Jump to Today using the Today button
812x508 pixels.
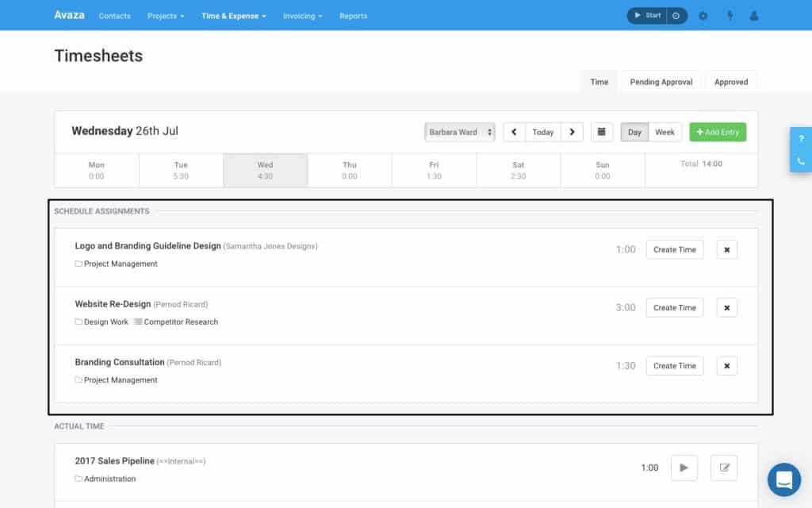pos(542,132)
